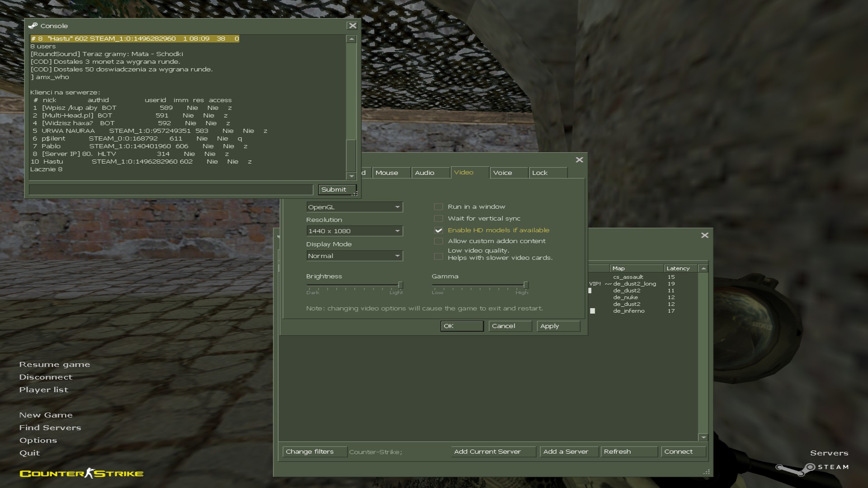Image resolution: width=868 pixels, height=488 pixels.
Task: Open the Display Mode Normal dropdown
Action: click(354, 256)
